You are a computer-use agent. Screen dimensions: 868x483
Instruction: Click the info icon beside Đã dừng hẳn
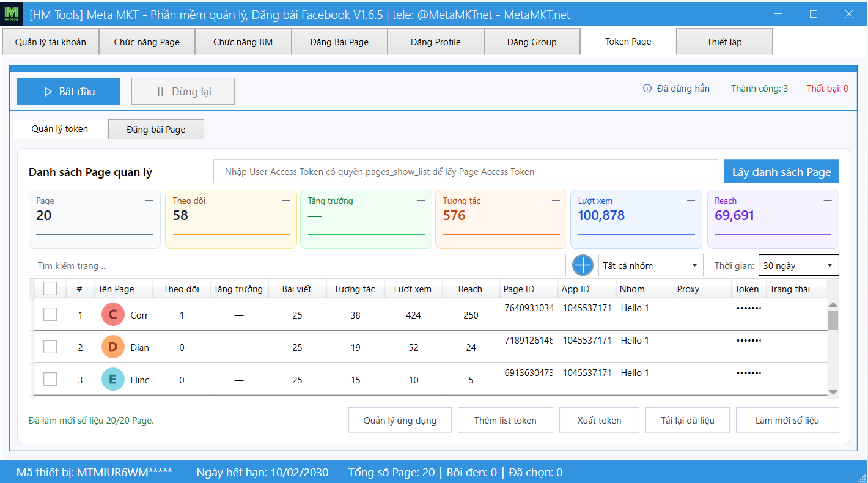tap(647, 89)
